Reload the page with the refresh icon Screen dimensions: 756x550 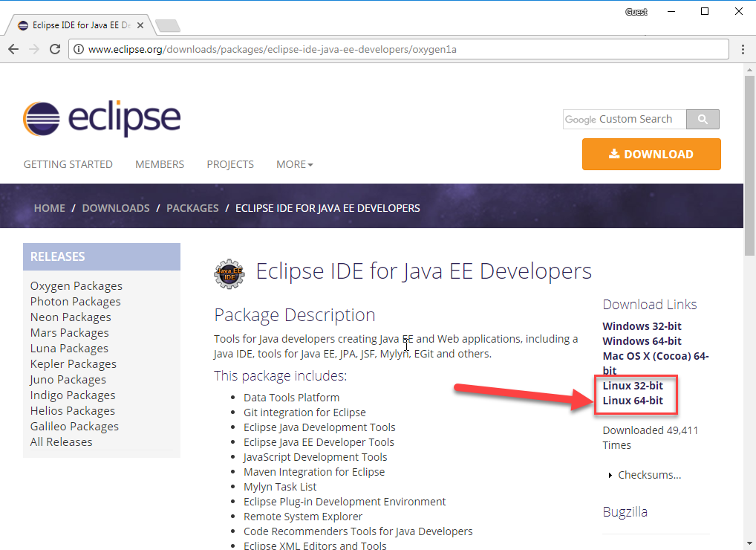[x=54, y=49]
